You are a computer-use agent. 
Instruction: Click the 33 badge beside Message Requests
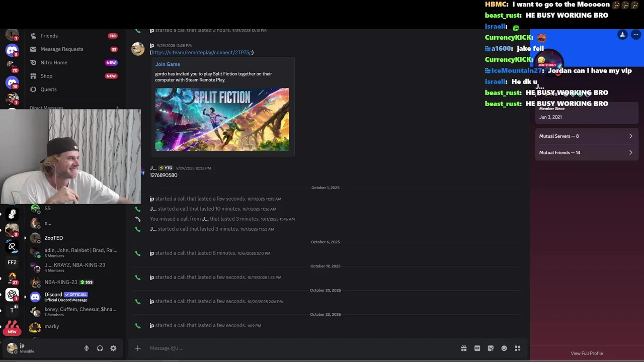[x=114, y=49]
